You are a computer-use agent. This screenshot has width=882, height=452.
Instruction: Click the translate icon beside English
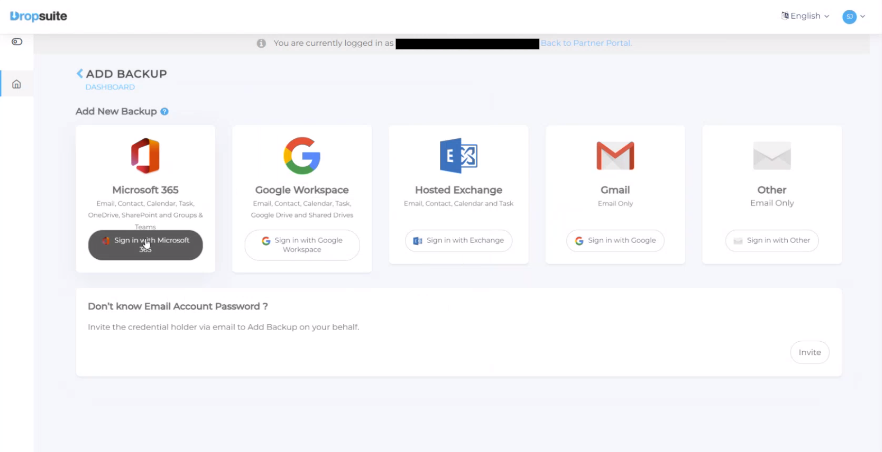[x=785, y=16]
